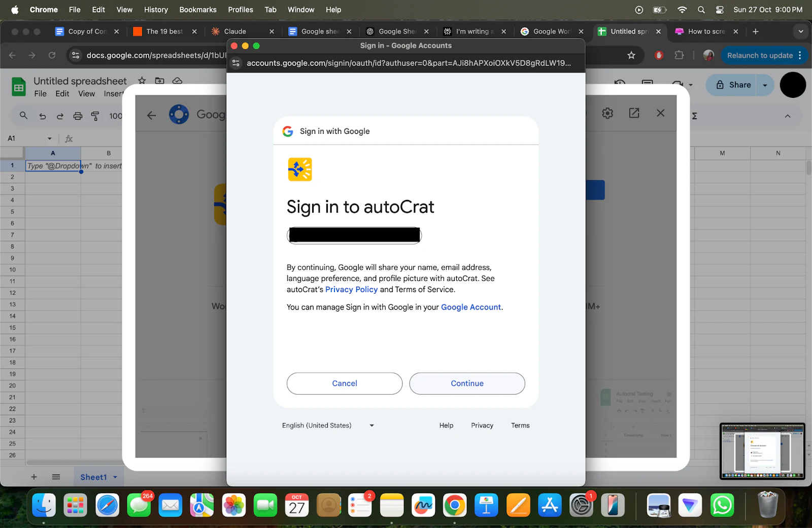Screen dimensions: 812x528
Task: Open Chrome Extensions puzzle icon
Action: (x=679, y=55)
